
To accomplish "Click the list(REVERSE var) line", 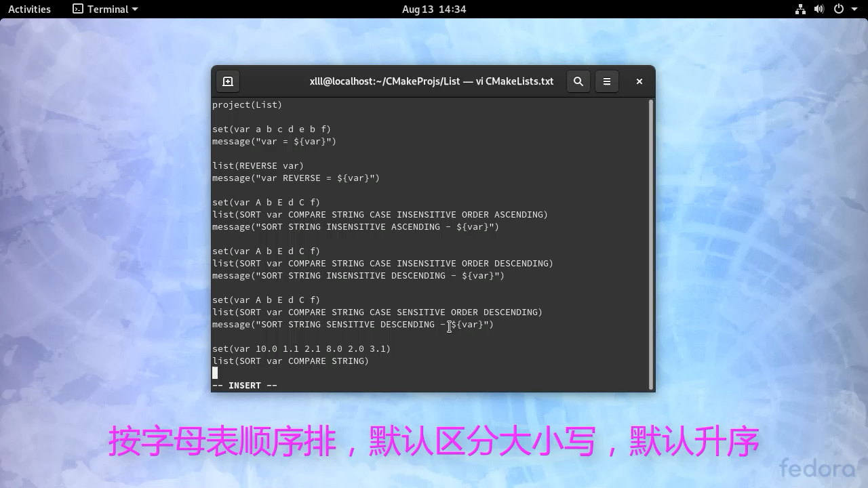I will point(258,165).
